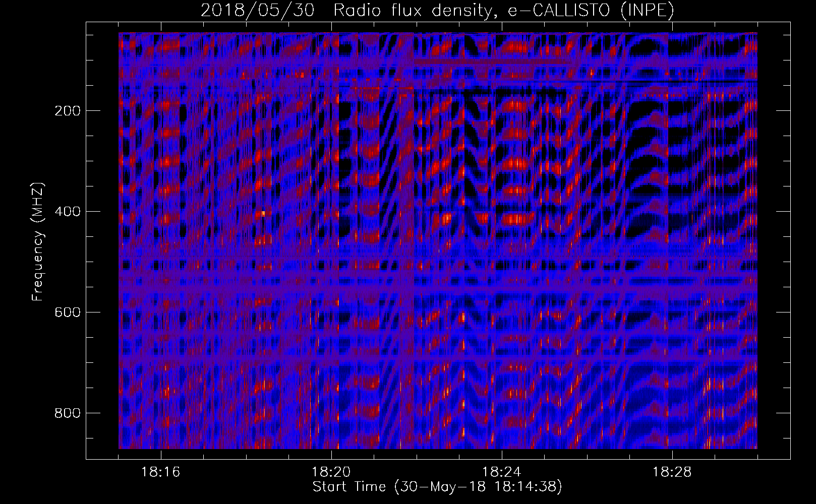Click the 18:28 time tick label
Image resolution: width=816 pixels, height=504 pixels.
pos(672,472)
